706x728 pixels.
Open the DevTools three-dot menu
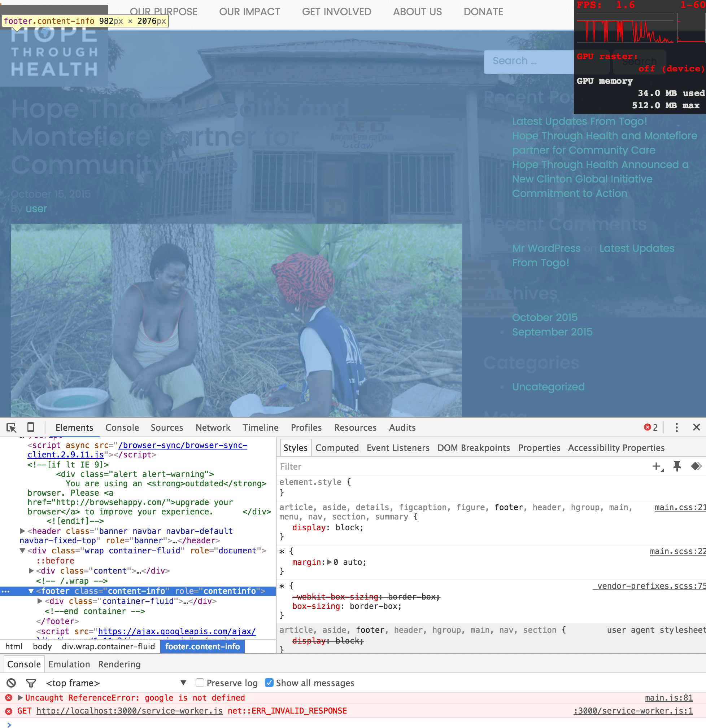coord(676,427)
